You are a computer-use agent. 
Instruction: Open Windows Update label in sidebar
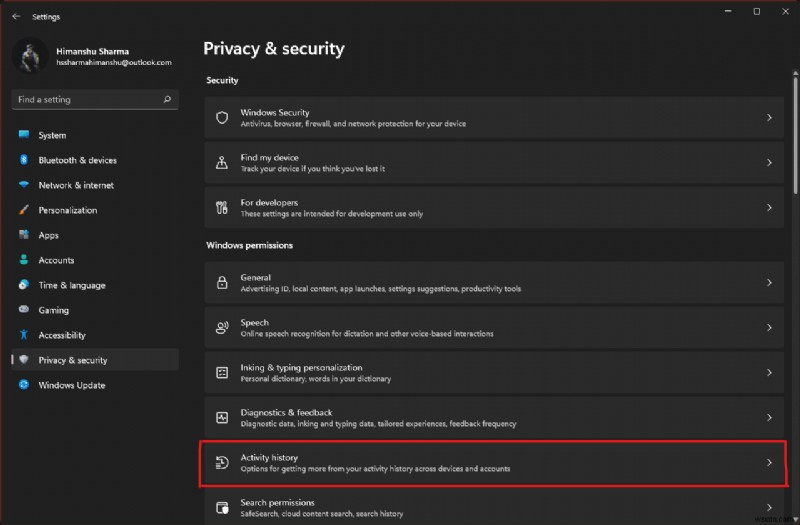click(x=72, y=385)
